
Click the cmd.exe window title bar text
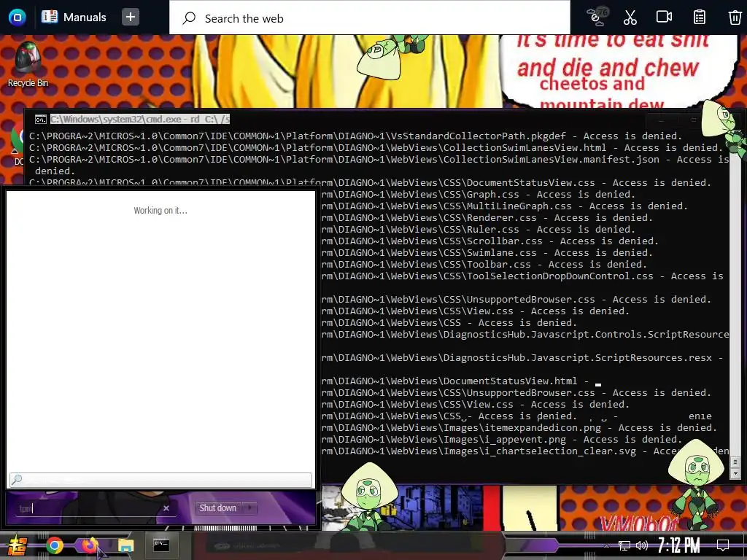tap(140, 119)
